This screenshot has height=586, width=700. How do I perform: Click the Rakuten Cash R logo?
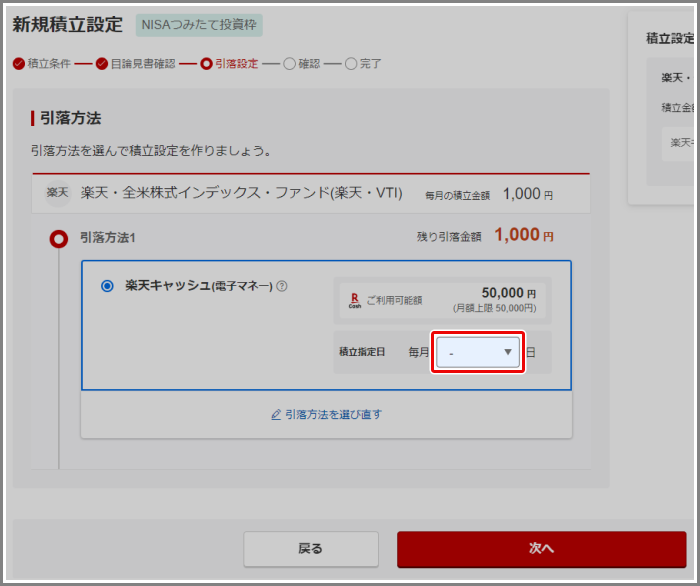pyautogui.click(x=354, y=300)
